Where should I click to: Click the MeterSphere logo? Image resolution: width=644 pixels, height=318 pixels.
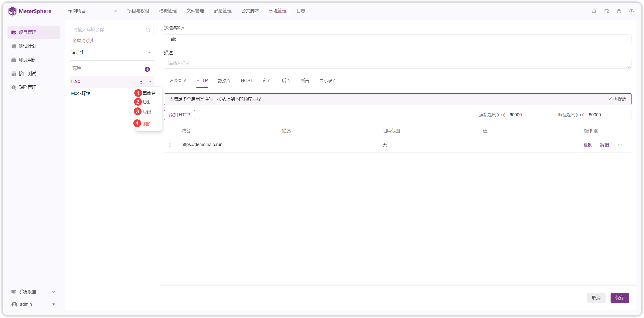(29, 11)
